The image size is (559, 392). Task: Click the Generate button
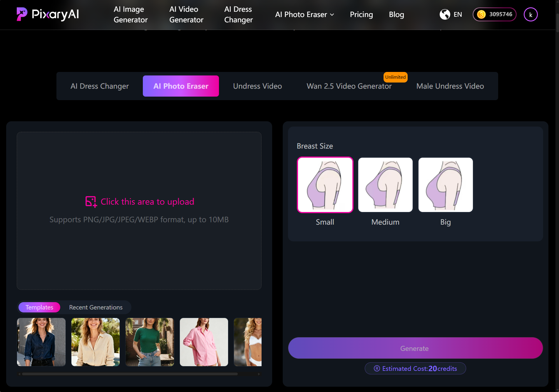coord(415,348)
